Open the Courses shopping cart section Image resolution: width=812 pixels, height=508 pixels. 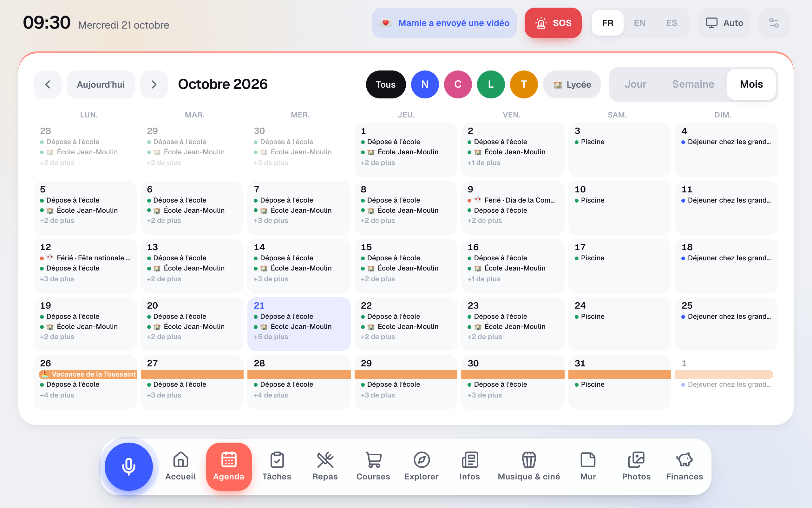click(x=373, y=466)
